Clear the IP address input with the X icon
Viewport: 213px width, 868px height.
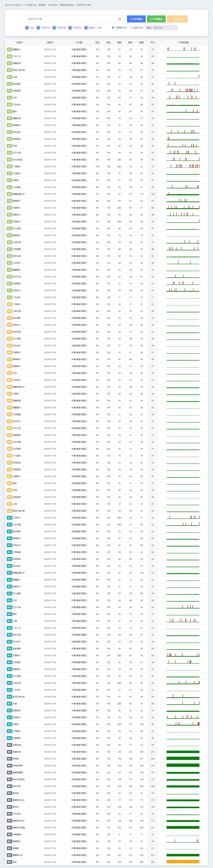click(119, 19)
